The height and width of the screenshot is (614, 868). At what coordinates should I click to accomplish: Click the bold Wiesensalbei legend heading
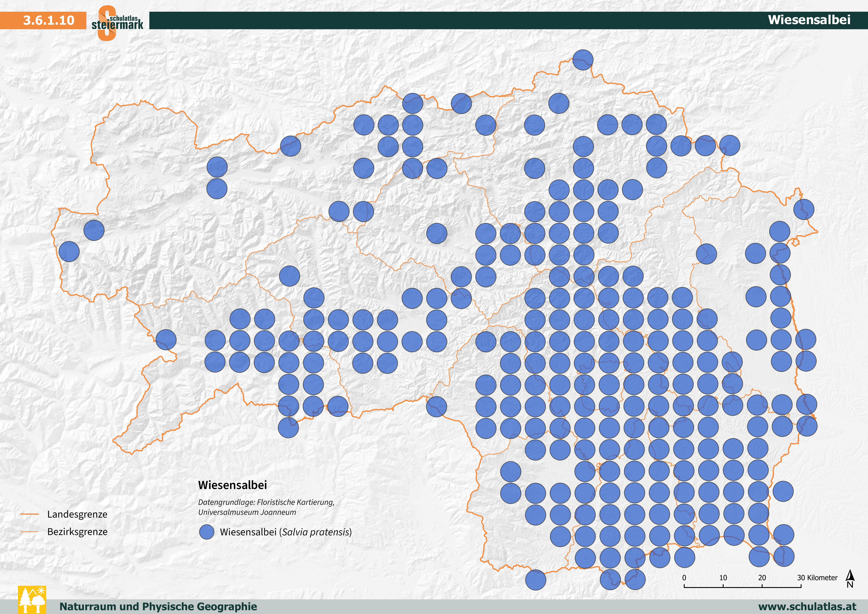point(233,485)
